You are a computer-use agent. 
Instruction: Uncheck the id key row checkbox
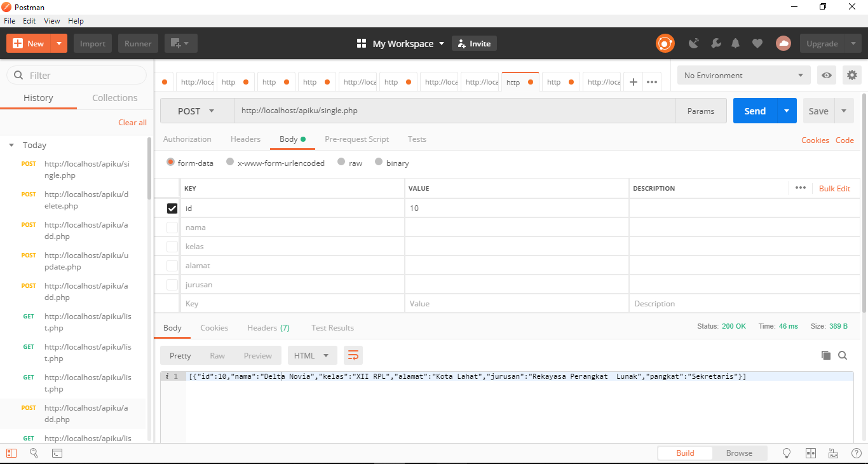click(x=172, y=208)
